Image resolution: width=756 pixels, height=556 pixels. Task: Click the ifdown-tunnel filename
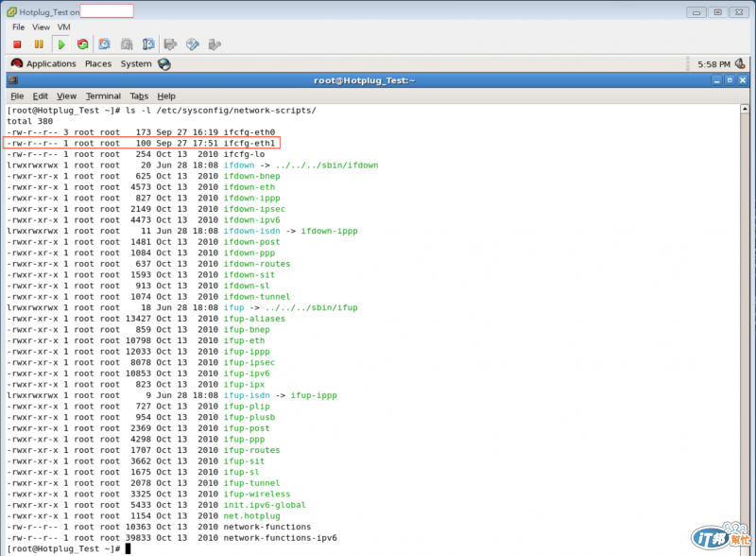tap(257, 297)
